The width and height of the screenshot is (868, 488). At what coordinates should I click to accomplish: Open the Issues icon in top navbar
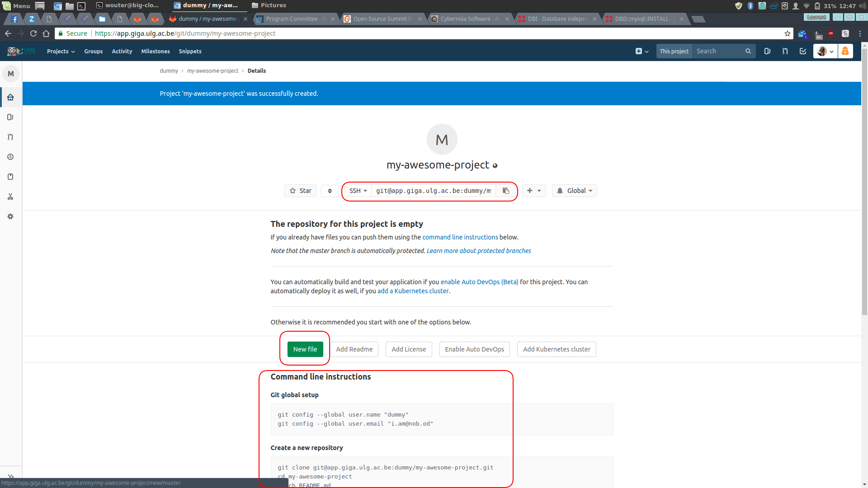tap(767, 51)
